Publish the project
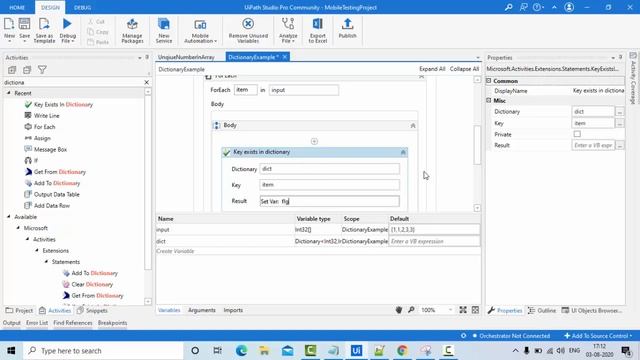The width and height of the screenshot is (640, 360). (x=347, y=29)
